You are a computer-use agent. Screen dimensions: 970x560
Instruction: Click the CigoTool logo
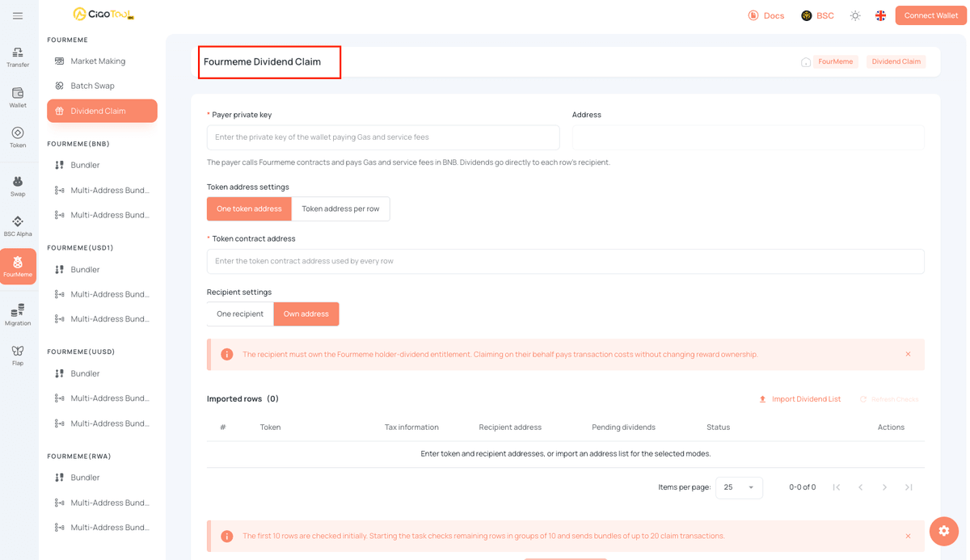[x=103, y=14]
